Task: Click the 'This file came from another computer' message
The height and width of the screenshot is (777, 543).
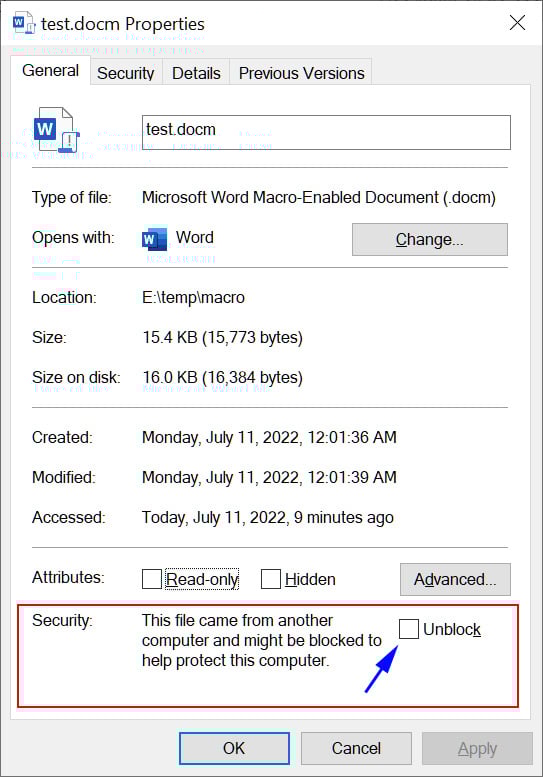Action: click(x=262, y=640)
